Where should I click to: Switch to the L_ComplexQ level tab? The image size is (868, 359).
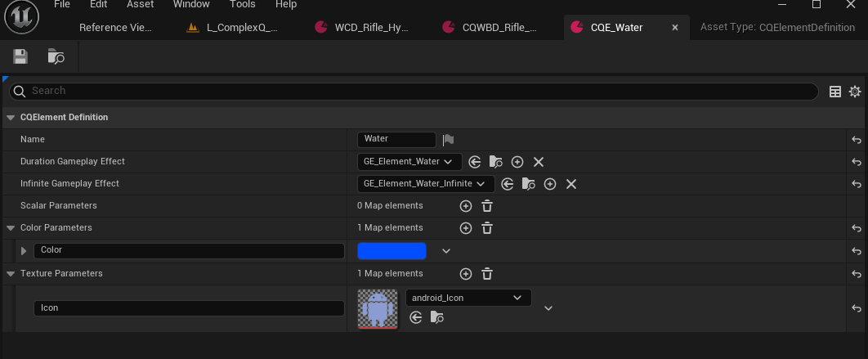pos(232,27)
